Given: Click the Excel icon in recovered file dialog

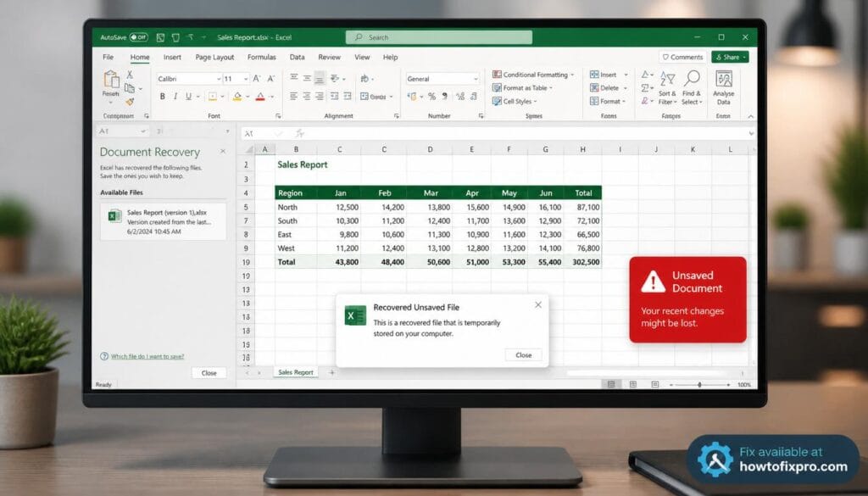Looking at the screenshot, I should pyautogui.click(x=355, y=315).
